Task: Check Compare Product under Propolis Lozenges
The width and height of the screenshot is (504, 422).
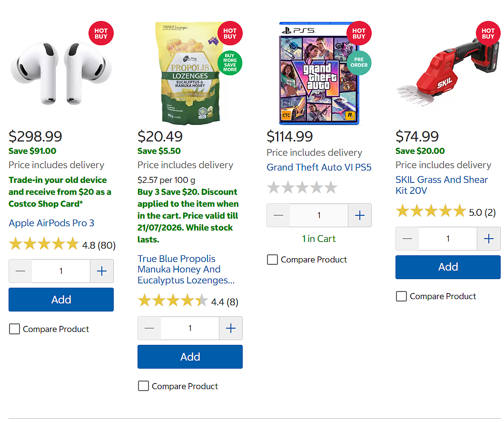Action: point(143,386)
